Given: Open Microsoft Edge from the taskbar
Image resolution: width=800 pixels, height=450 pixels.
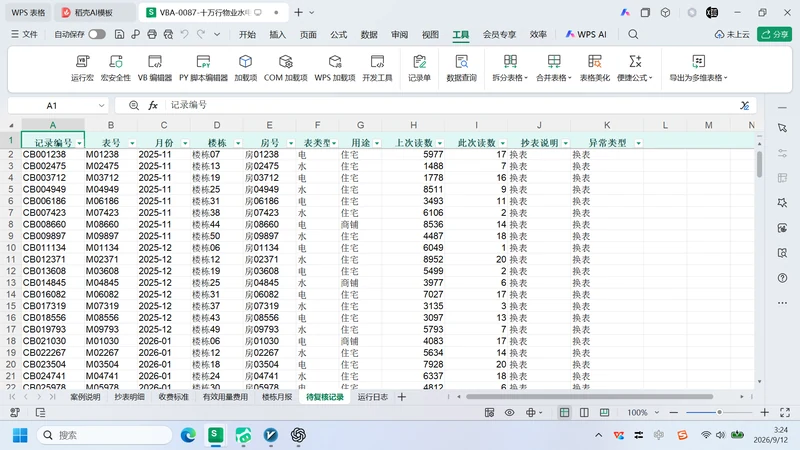Looking at the screenshot, I should pos(188,435).
